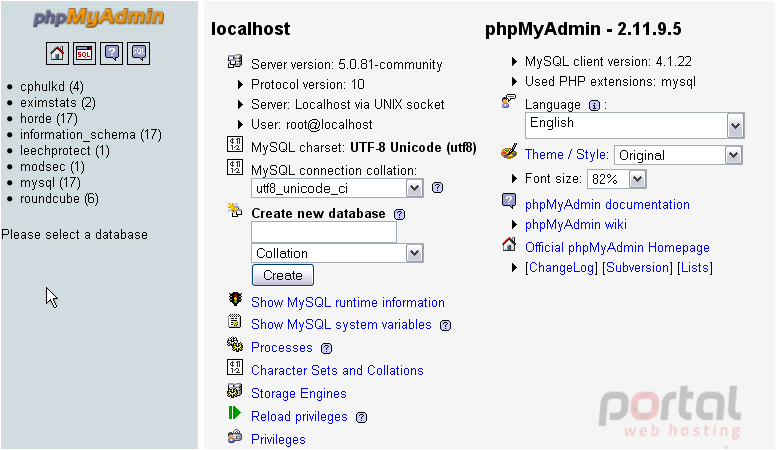Click the help icon next to connection collation

tap(437, 188)
